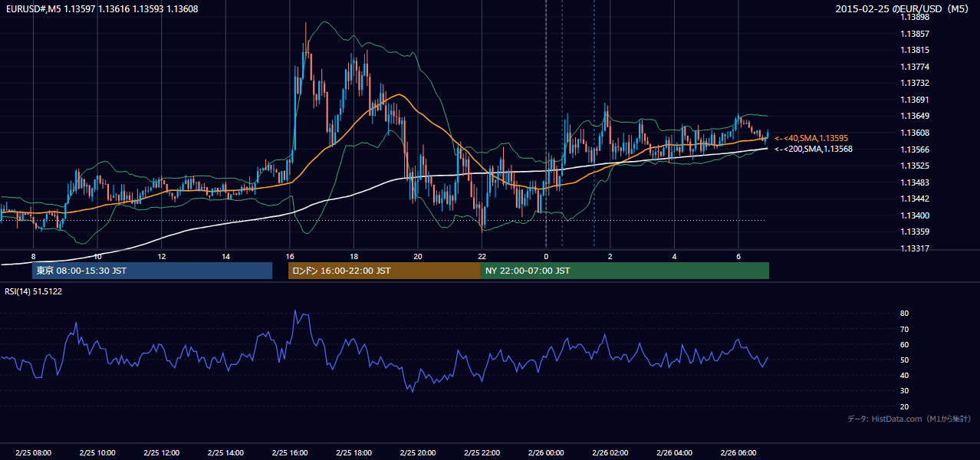Click hour marker 12 under the price chart
The image size is (980, 460).
pos(162,256)
